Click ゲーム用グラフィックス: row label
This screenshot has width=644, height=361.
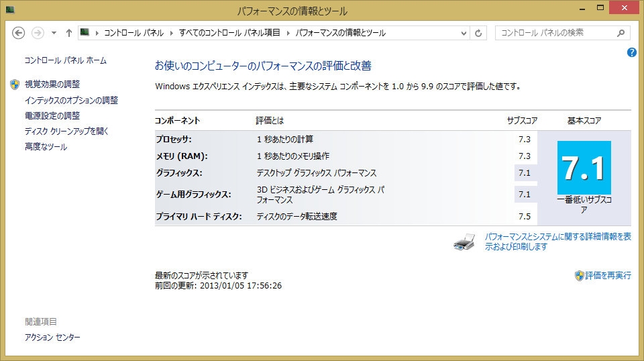point(193,195)
